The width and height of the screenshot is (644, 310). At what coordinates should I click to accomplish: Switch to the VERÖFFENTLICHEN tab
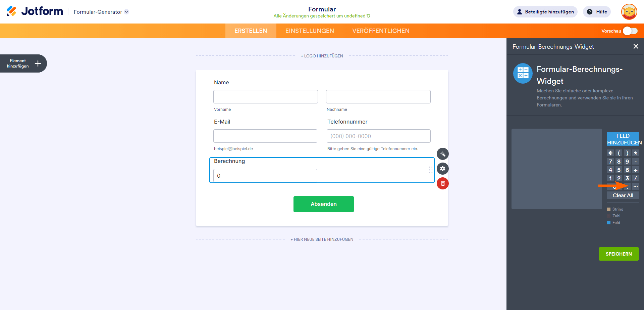click(381, 31)
